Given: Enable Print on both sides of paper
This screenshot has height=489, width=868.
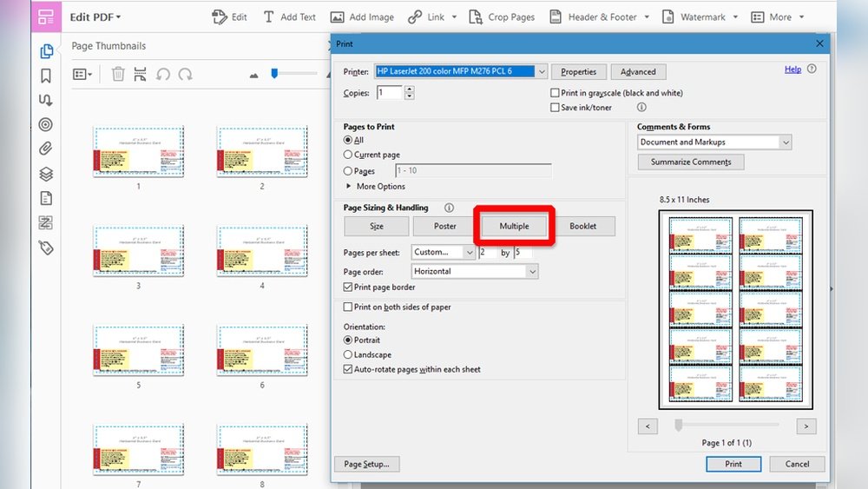Looking at the screenshot, I should tap(348, 307).
